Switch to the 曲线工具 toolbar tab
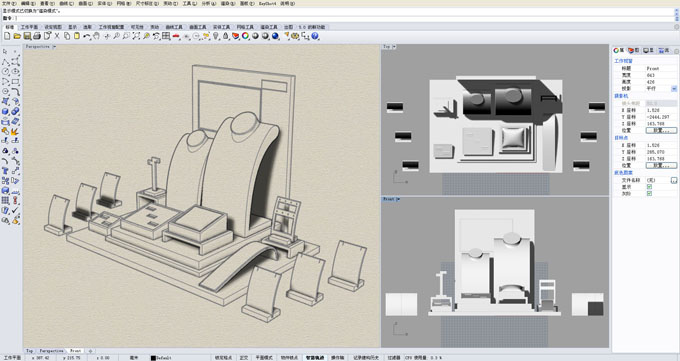Image resolution: width=680 pixels, height=361 pixels. [x=174, y=27]
